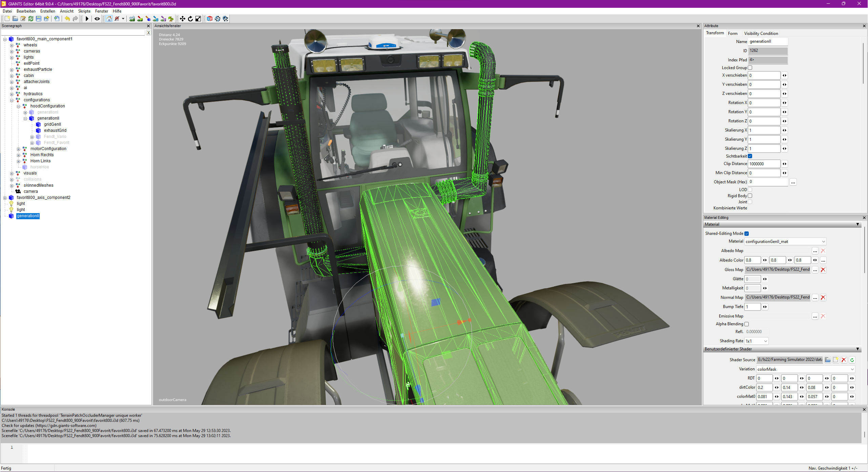Click the Object Mask browse button

tap(793, 182)
